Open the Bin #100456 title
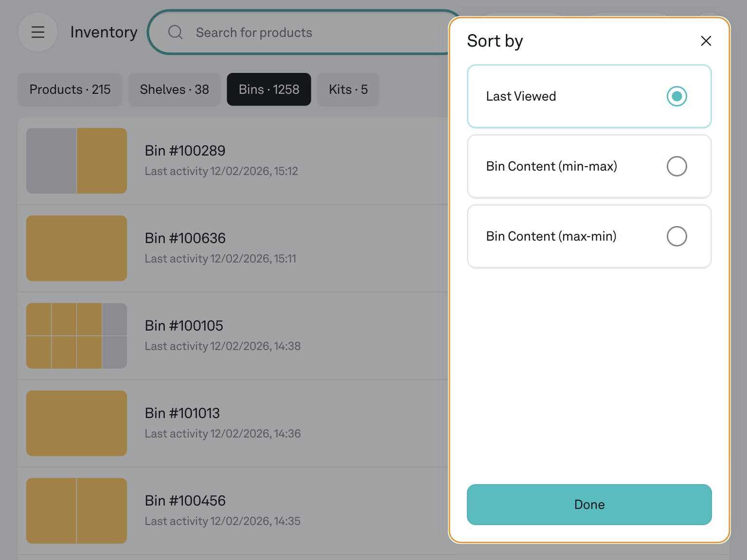747x560 pixels. [x=185, y=501]
